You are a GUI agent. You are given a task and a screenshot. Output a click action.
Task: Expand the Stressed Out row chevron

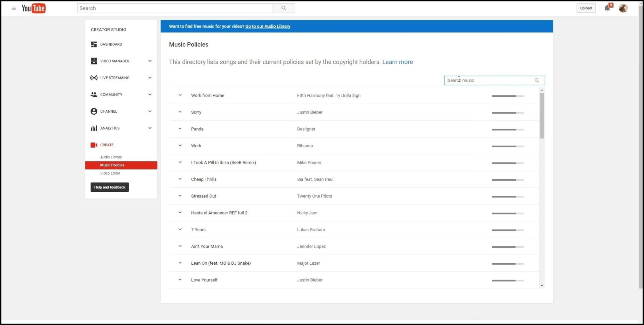click(x=180, y=196)
